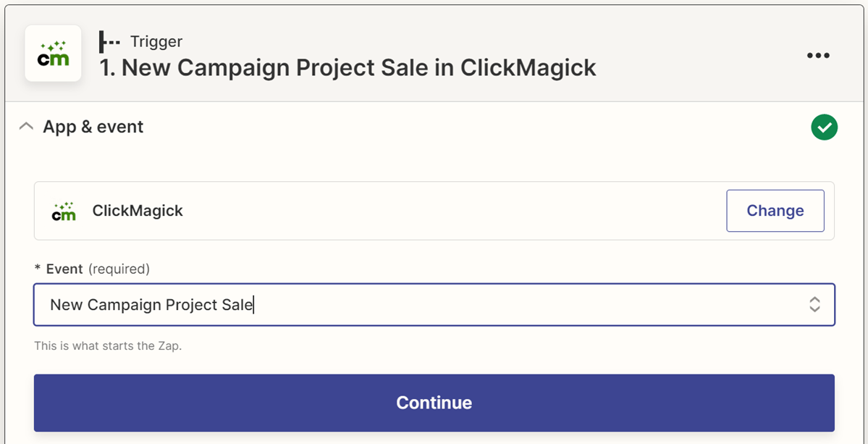The width and height of the screenshot is (868, 444).
Task: Click the helper text about starting the Zap
Action: 108,345
